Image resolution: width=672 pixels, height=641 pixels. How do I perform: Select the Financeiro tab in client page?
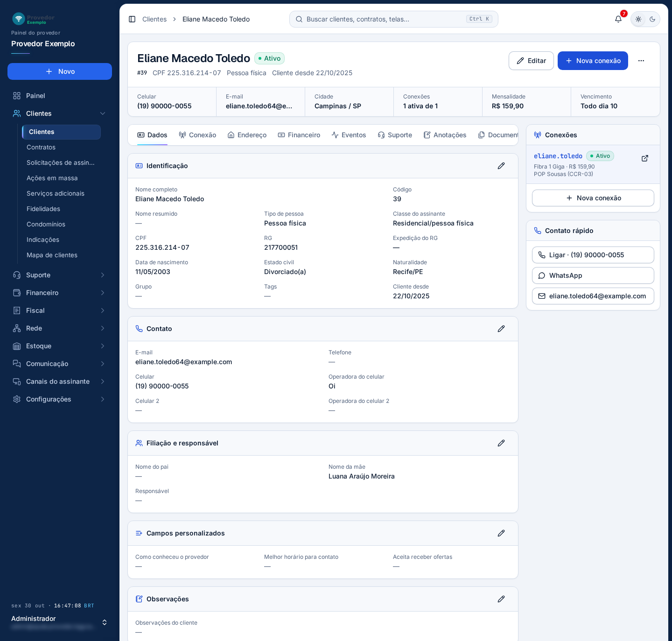pos(299,135)
